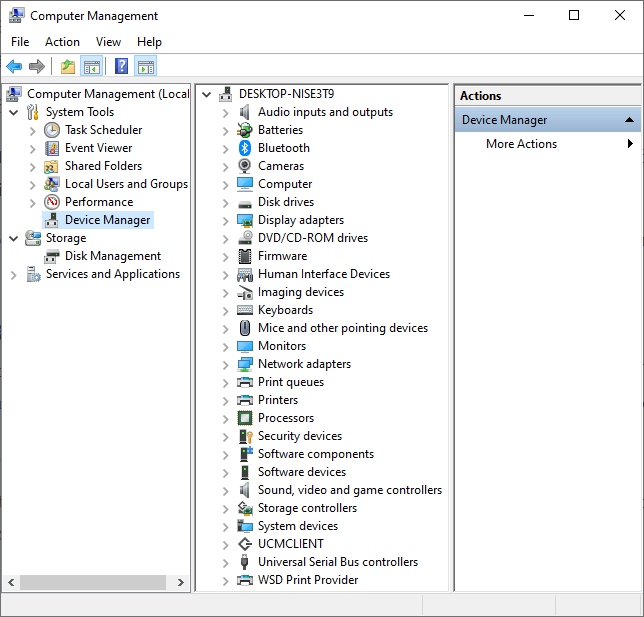Click the Keyboards icon
The width and height of the screenshot is (644, 617).
(x=245, y=310)
